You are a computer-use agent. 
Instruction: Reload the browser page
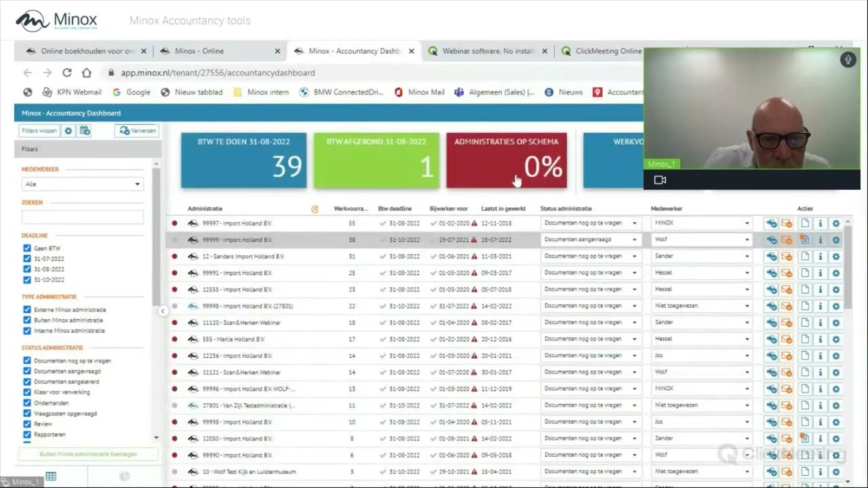(66, 73)
